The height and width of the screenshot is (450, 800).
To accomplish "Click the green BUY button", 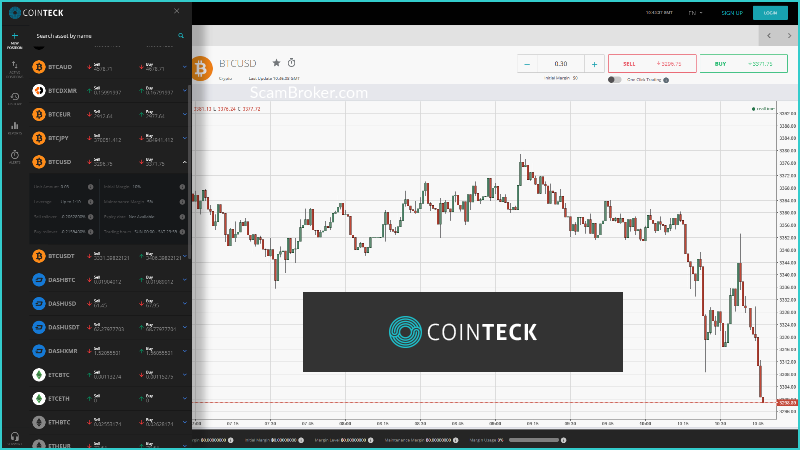I will (743, 64).
